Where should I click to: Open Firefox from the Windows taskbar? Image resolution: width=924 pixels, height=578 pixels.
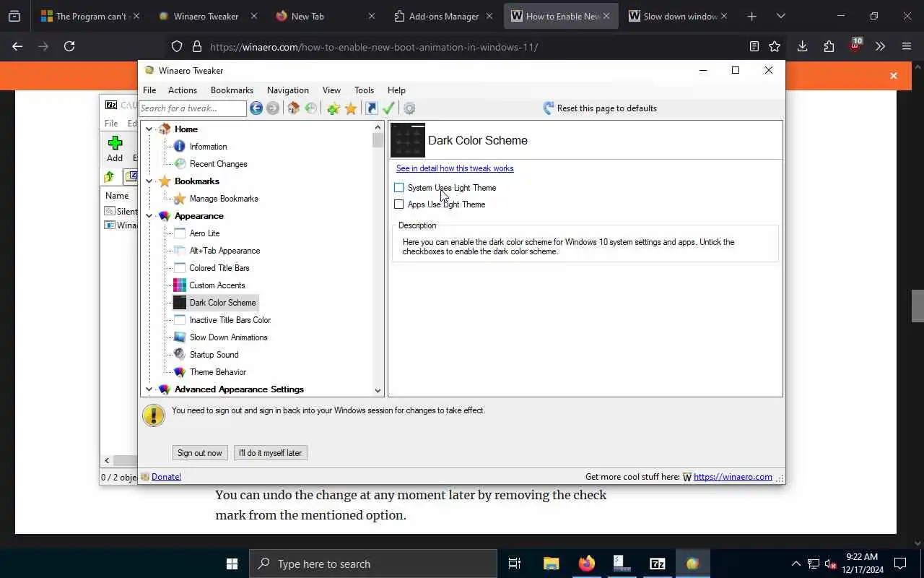(x=586, y=564)
